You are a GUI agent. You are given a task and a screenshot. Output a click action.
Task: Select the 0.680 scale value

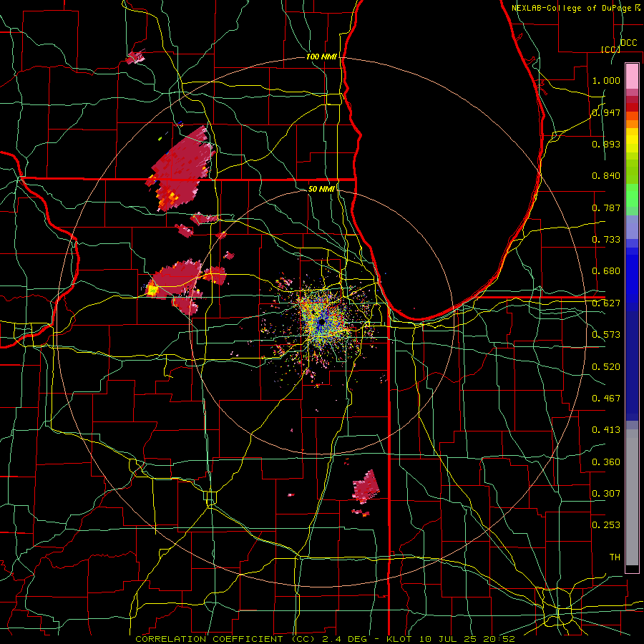tap(606, 271)
